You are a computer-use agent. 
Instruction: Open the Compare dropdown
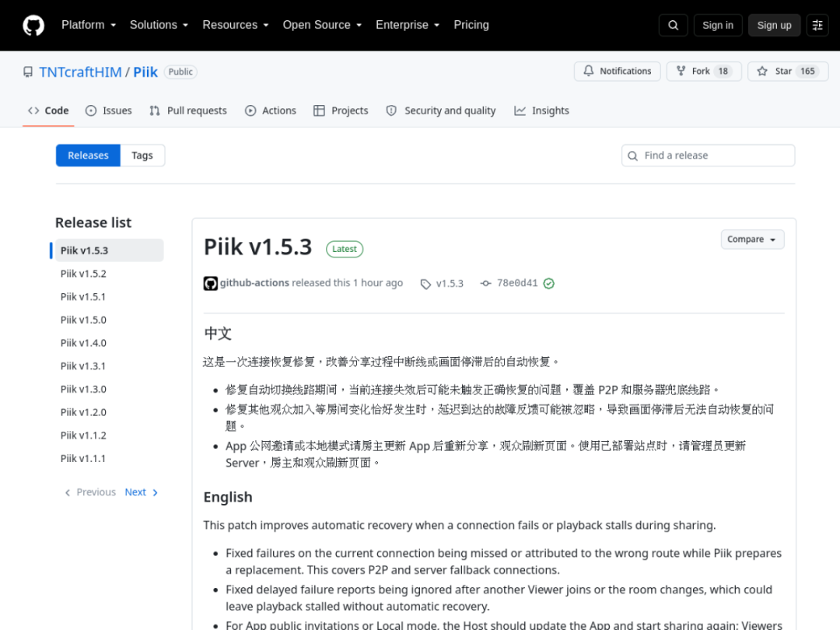[752, 240]
